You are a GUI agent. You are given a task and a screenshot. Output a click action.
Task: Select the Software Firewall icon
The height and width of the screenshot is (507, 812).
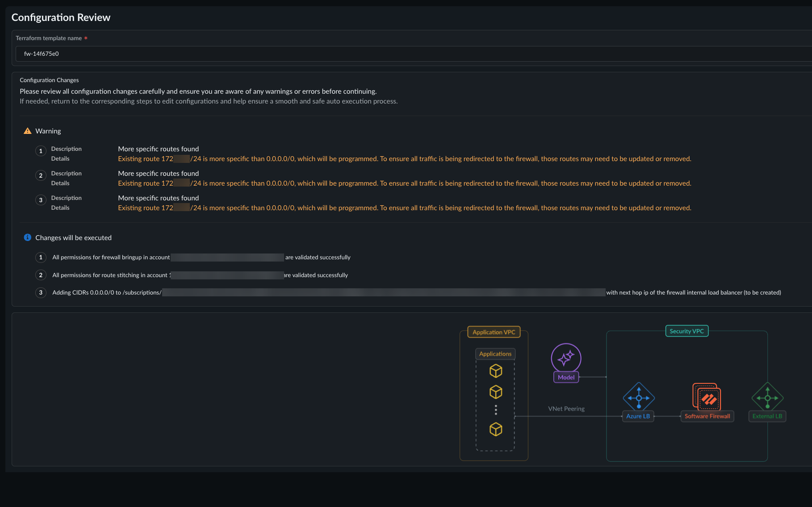click(707, 397)
